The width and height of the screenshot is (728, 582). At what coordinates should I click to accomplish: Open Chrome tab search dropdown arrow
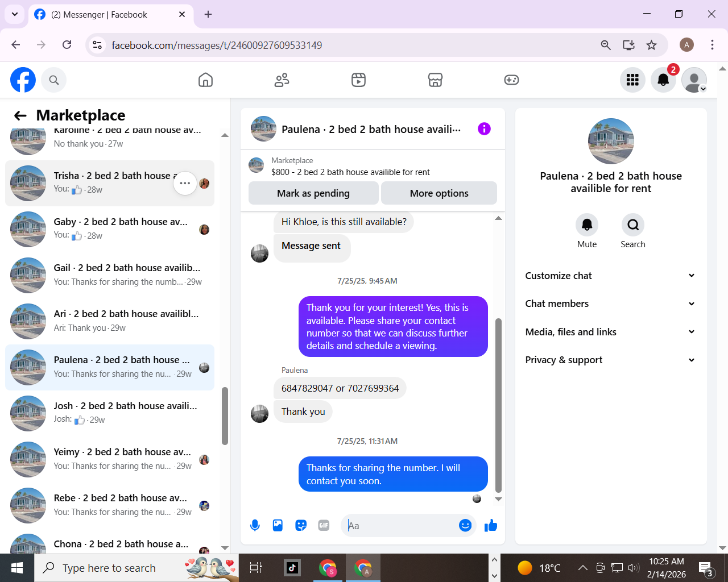click(x=15, y=14)
